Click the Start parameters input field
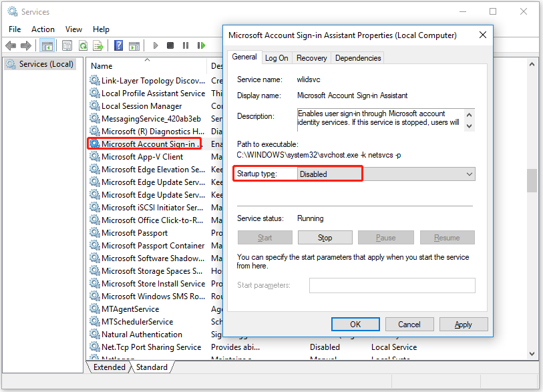This screenshot has width=543, height=392. [392, 285]
